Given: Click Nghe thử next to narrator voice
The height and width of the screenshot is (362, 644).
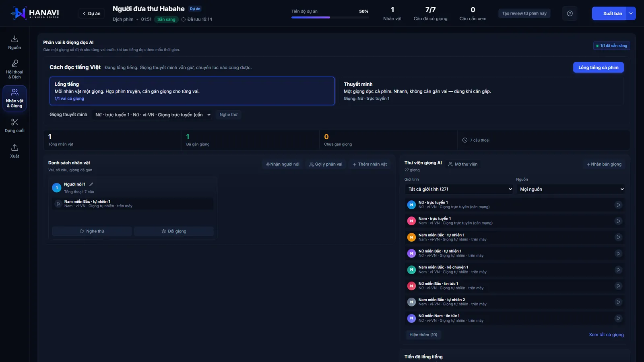Looking at the screenshot, I should click(x=228, y=115).
